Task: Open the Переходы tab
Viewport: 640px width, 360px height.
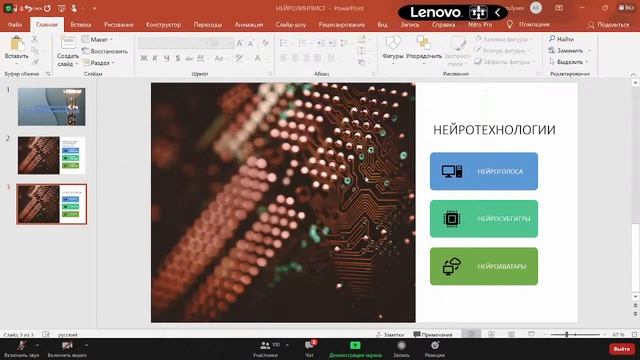Action: coord(208,24)
